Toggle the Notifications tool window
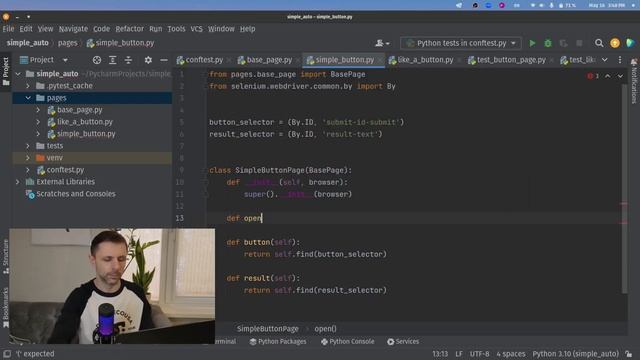Image resolution: width=640 pixels, height=360 pixels. [x=634, y=82]
